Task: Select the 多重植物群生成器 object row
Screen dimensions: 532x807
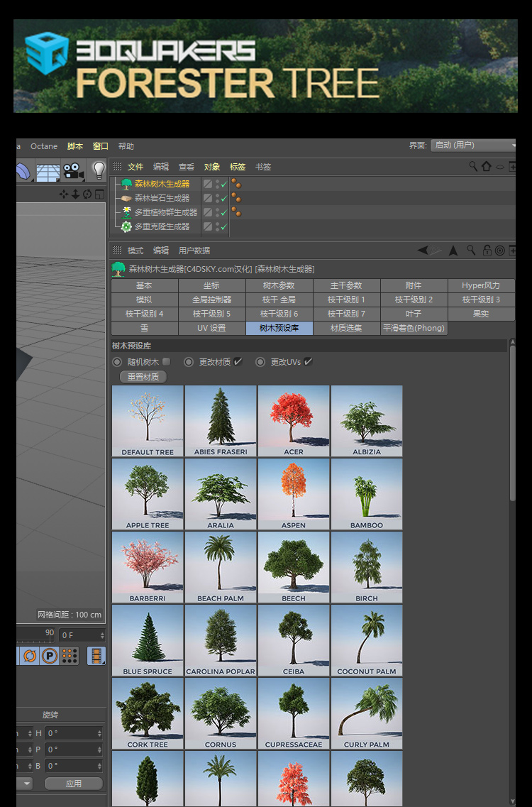Action: tap(166, 212)
